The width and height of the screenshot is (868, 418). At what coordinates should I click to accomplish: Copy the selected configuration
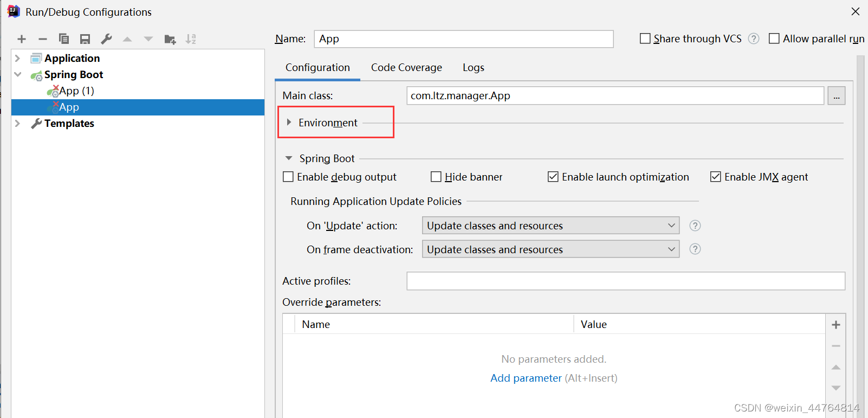pyautogui.click(x=64, y=39)
